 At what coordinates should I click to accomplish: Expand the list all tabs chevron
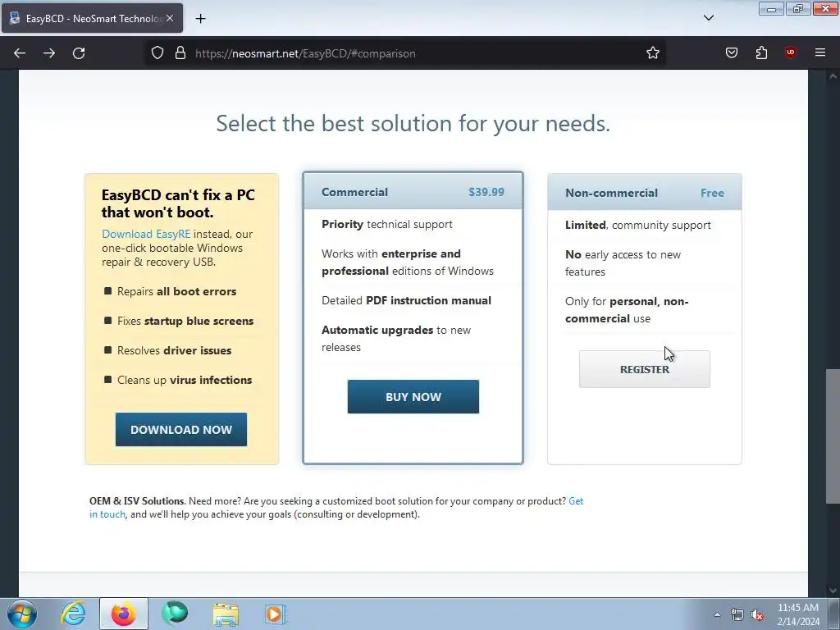[x=708, y=18]
